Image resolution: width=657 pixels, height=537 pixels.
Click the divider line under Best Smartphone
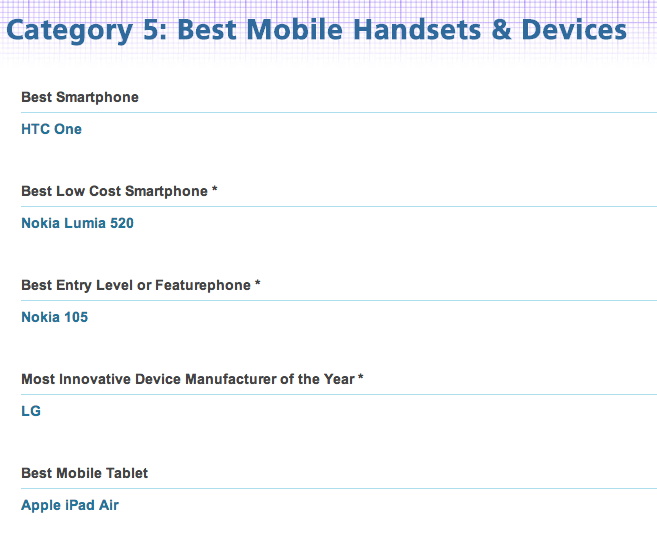(339, 112)
